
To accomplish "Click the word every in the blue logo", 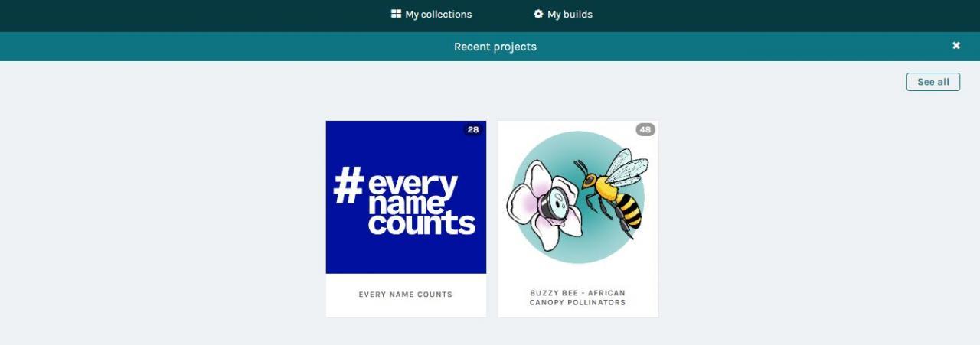I will (x=413, y=186).
